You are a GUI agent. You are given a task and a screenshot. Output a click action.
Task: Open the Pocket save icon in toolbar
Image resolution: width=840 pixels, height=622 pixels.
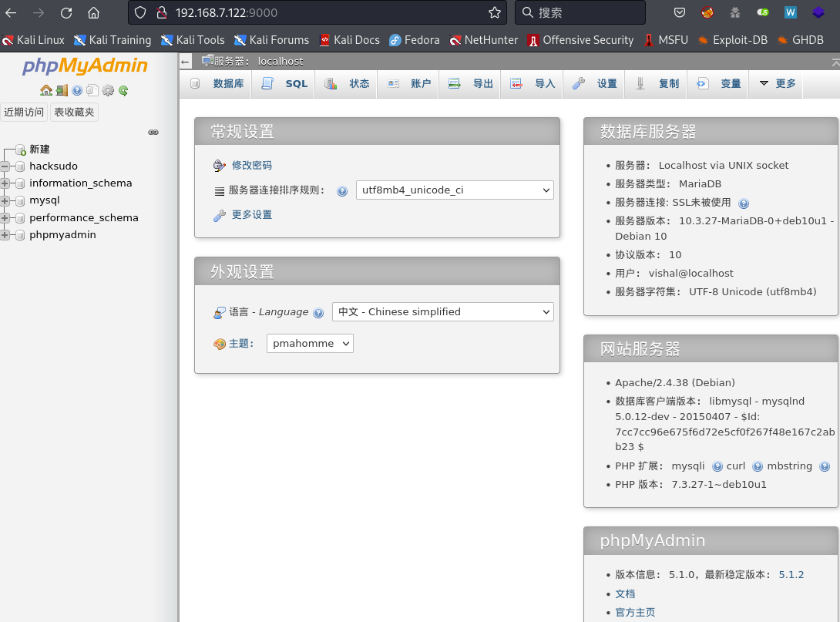[x=679, y=13]
